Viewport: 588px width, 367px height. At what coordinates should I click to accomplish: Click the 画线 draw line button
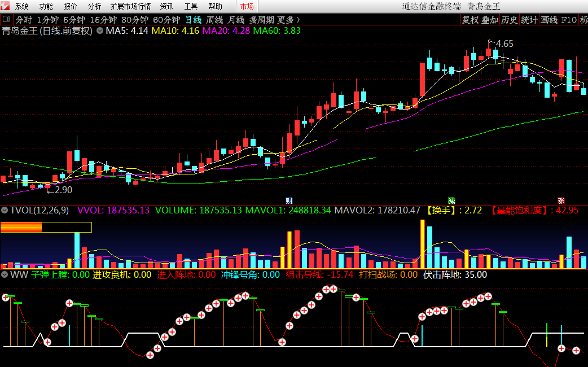coord(548,20)
